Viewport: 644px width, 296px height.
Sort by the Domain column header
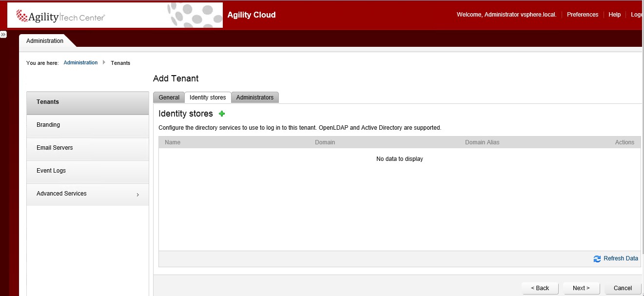pyautogui.click(x=325, y=142)
